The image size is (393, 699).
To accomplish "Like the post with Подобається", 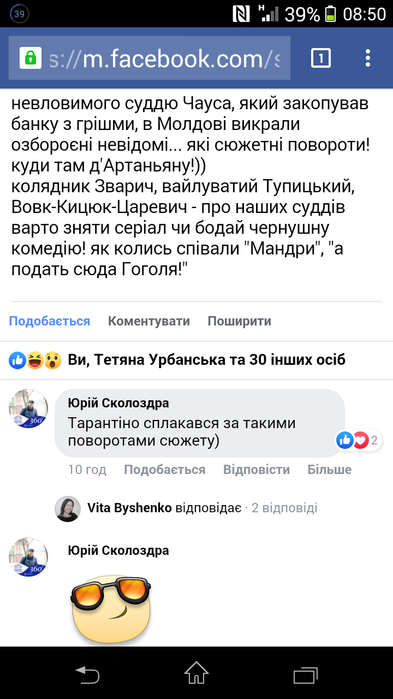I will click(49, 321).
